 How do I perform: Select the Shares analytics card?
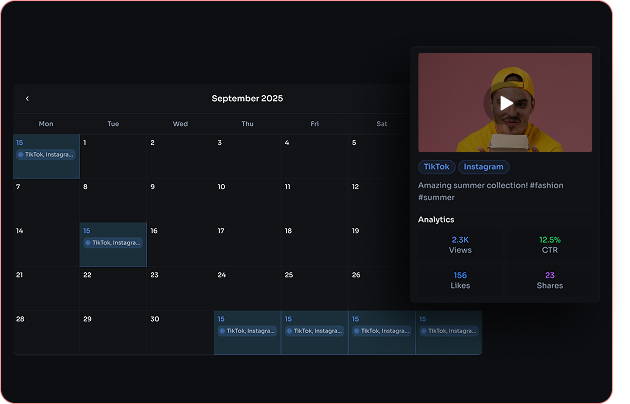tap(549, 279)
